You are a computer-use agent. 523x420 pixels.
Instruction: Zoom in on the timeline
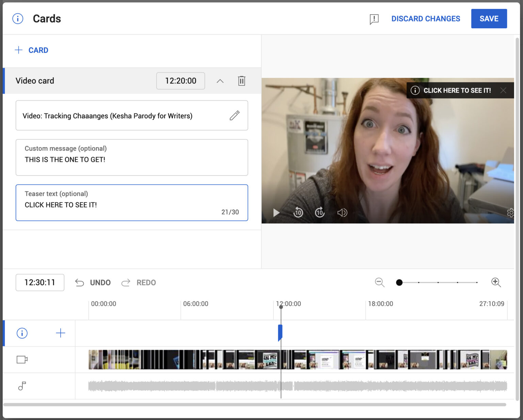(496, 282)
